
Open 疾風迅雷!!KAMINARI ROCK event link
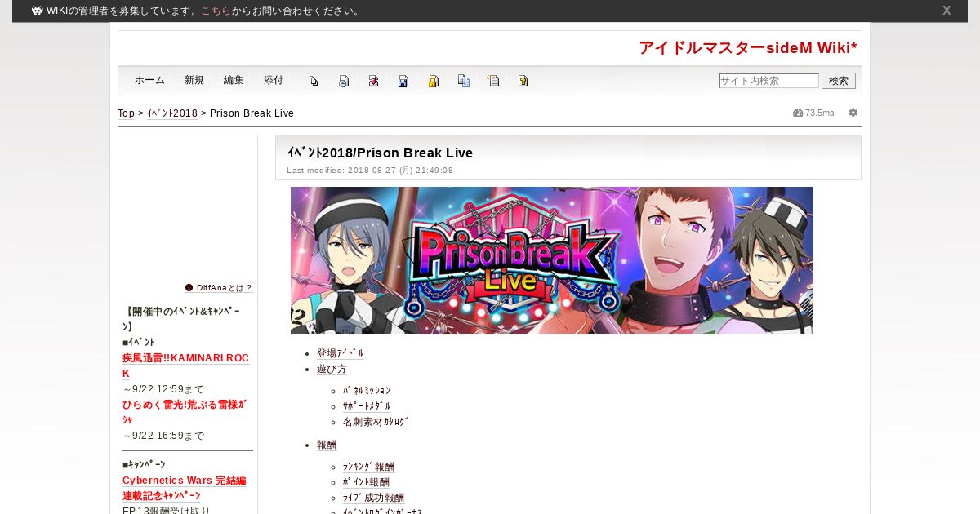click(x=185, y=366)
